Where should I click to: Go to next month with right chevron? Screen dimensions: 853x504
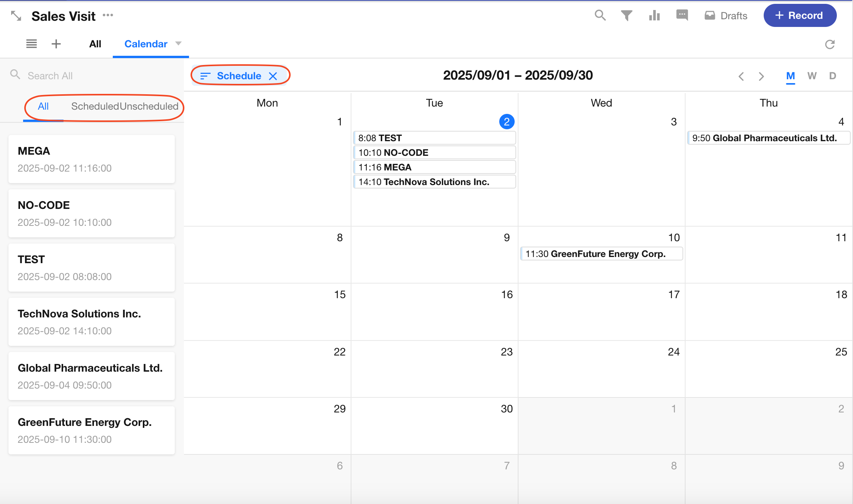pos(761,76)
